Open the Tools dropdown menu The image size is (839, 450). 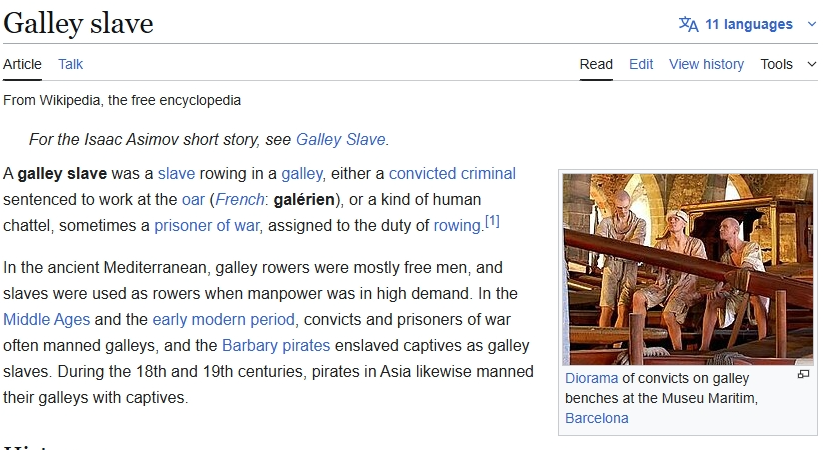point(776,64)
